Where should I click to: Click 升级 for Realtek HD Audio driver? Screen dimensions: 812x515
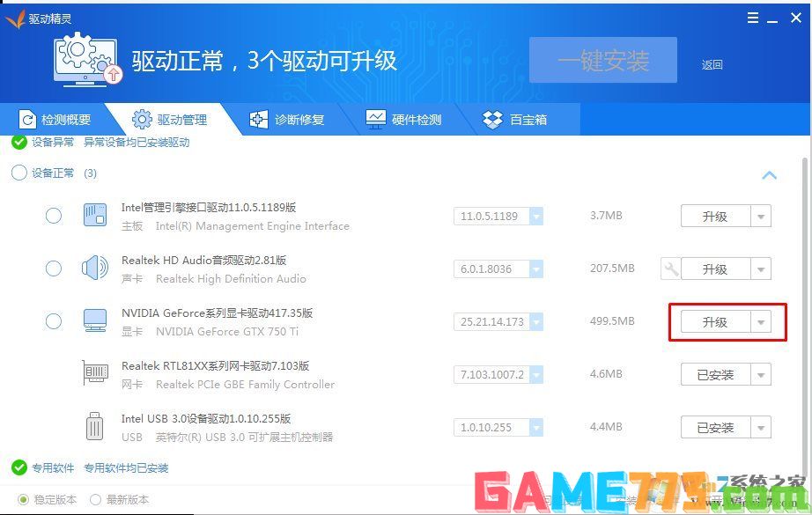coord(716,269)
